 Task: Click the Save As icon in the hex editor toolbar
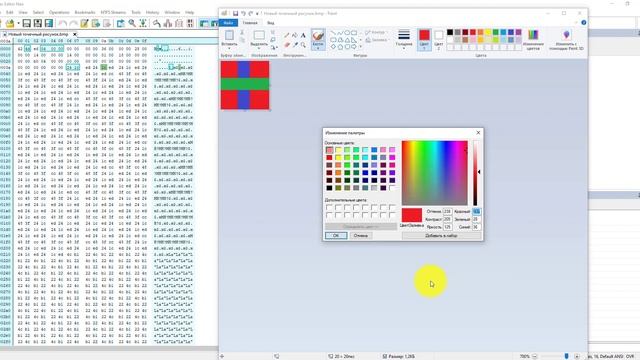coord(38,23)
